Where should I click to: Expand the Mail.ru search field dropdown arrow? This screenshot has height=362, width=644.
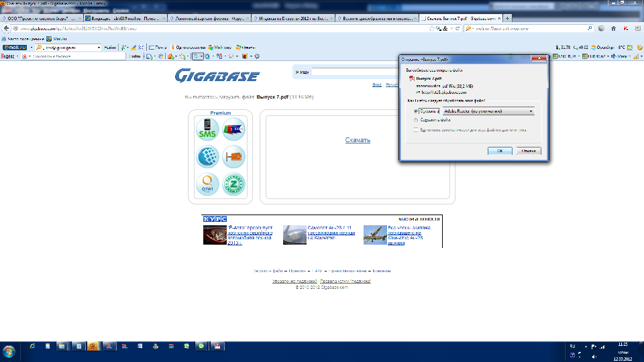[x=99, y=48]
